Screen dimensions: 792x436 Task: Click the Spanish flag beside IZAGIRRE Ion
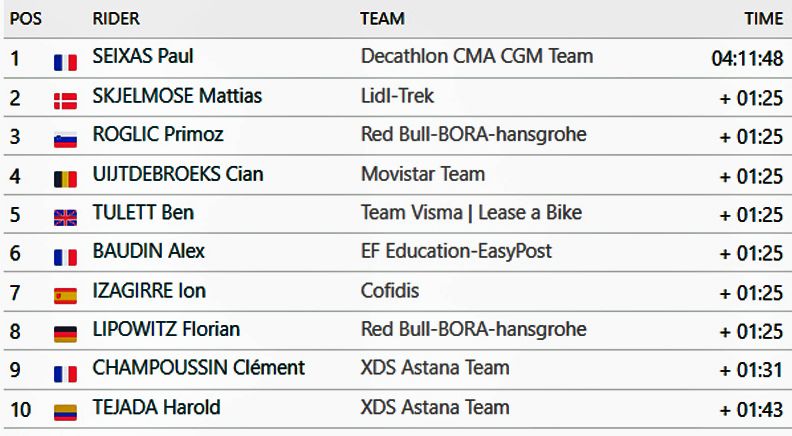pos(65,295)
